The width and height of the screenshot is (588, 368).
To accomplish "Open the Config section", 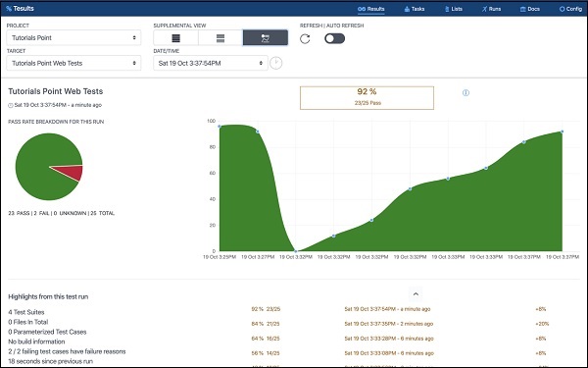I will coord(570,9).
